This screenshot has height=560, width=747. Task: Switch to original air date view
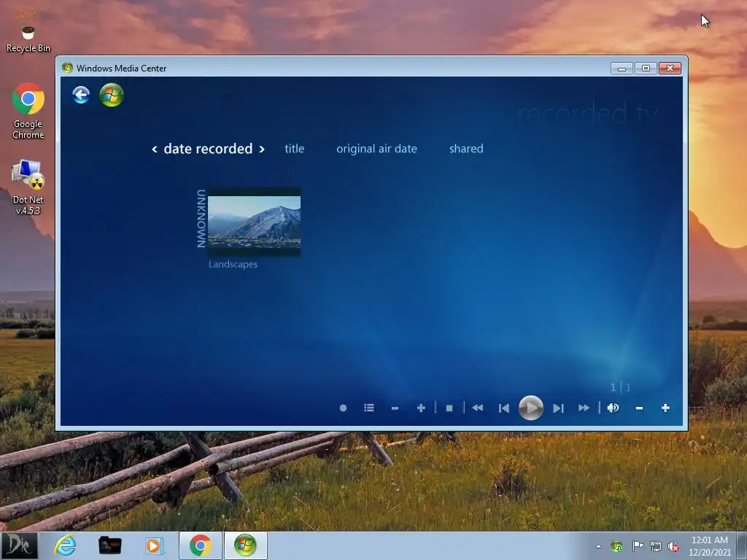377,149
